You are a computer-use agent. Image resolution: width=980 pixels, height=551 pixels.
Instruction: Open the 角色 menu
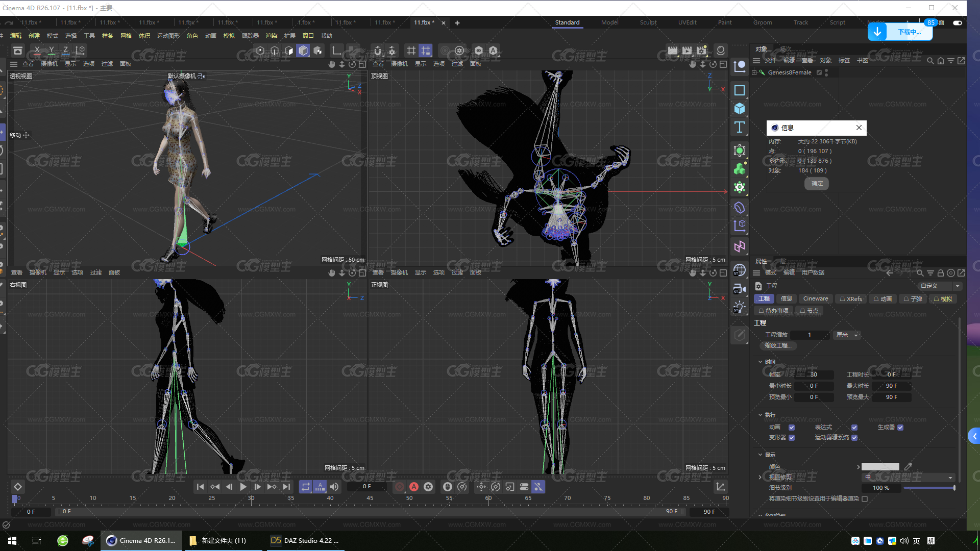click(x=192, y=36)
